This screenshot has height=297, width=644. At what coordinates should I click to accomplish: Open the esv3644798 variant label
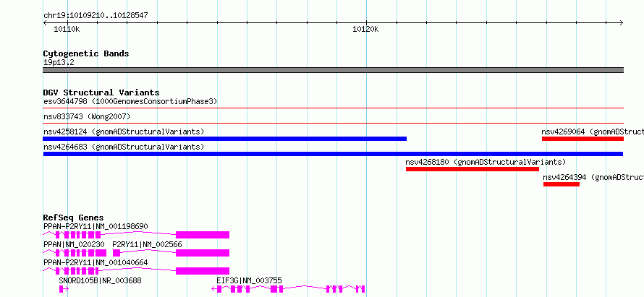click(130, 101)
